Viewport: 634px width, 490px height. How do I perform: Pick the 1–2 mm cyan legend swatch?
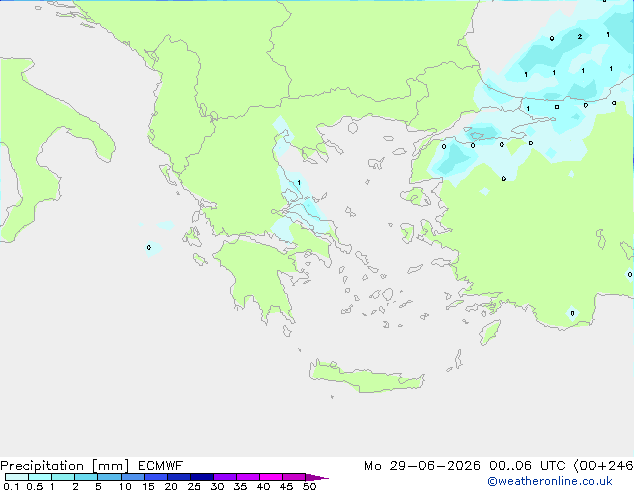pyautogui.click(x=63, y=477)
